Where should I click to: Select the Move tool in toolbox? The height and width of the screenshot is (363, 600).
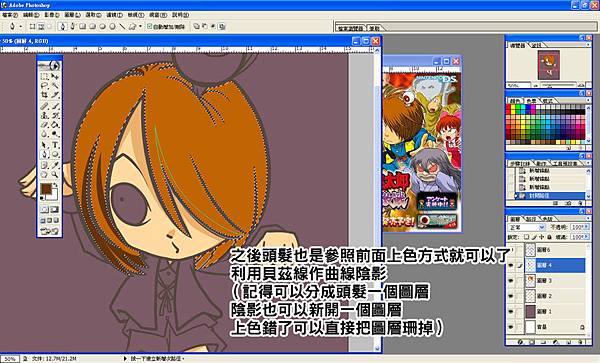pyautogui.click(x=55, y=77)
